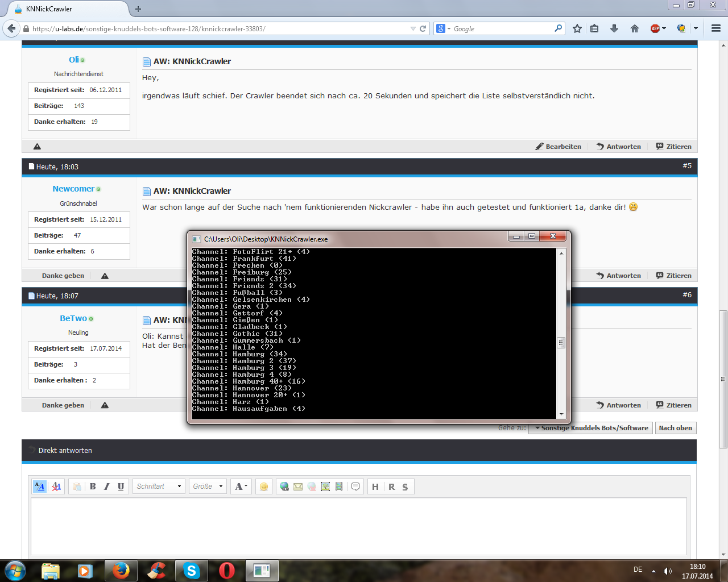This screenshot has width=728, height=582.
Task: Toggle italic formatting in reply editor
Action: pyautogui.click(x=106, y=487)
